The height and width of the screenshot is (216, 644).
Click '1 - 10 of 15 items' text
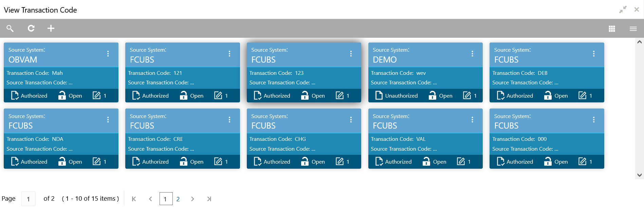click(x=90, y=199)
